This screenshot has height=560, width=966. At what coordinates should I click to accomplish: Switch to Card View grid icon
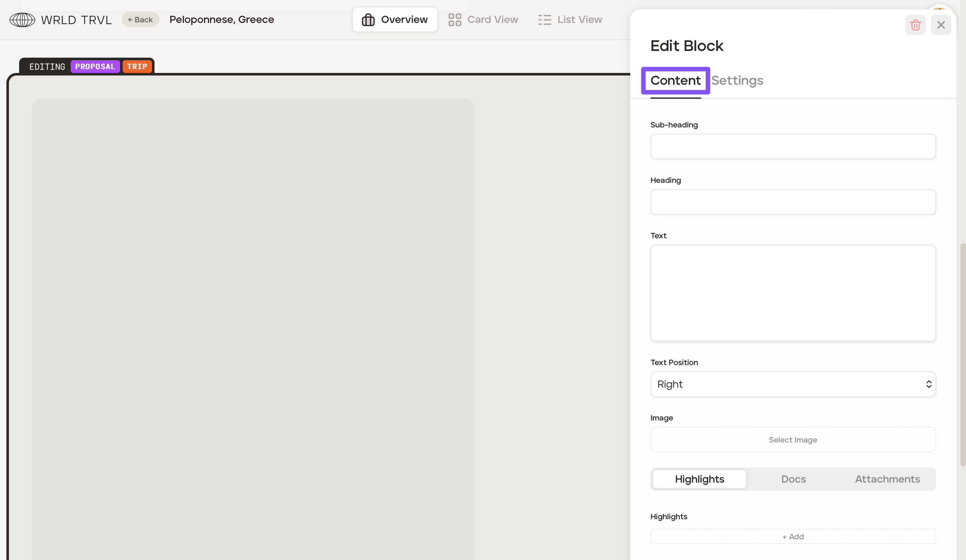click(x=455, y=19)
